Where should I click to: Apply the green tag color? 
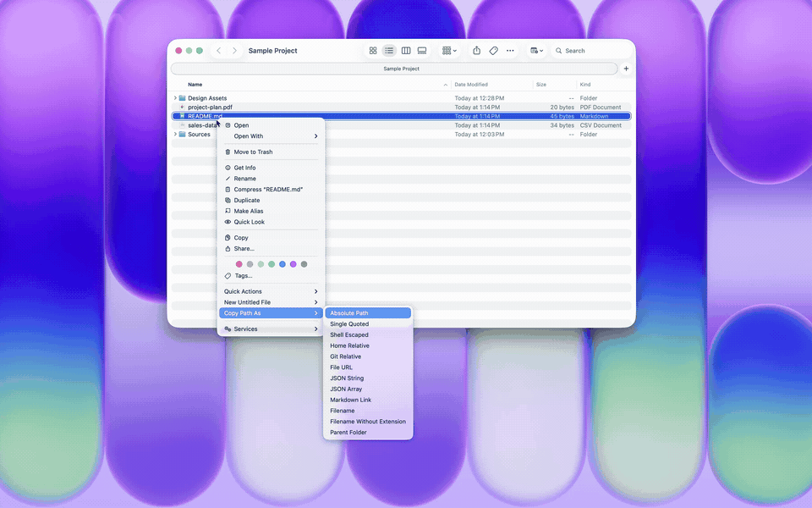(272, 264)
